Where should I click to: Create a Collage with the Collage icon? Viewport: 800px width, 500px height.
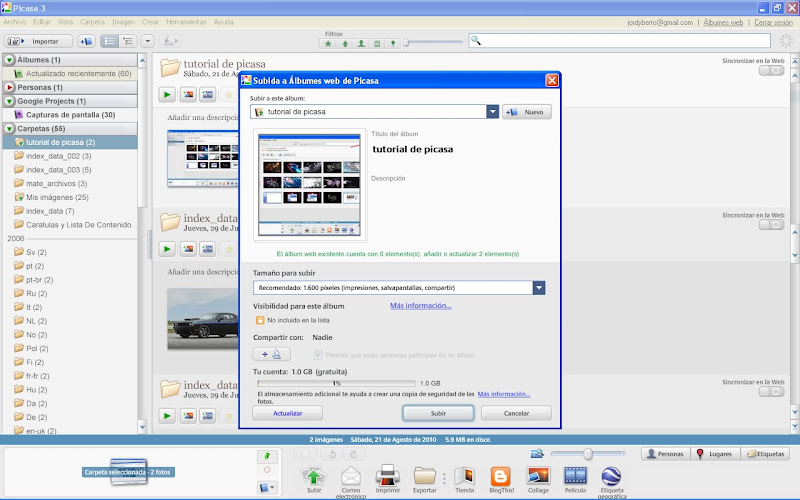tap(538, 477)
